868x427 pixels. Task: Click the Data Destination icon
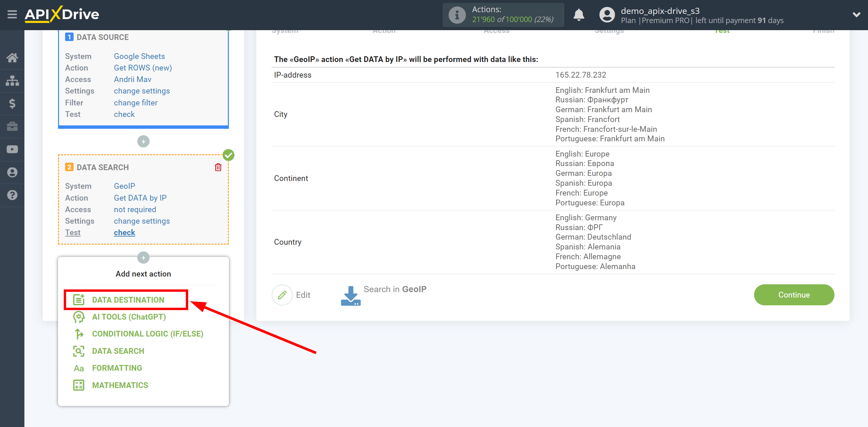pos(79,300)
